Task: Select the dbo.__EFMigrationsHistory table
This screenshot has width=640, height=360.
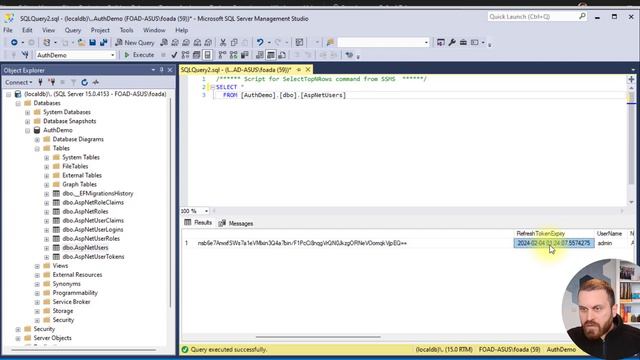Action: click(98, 193)
